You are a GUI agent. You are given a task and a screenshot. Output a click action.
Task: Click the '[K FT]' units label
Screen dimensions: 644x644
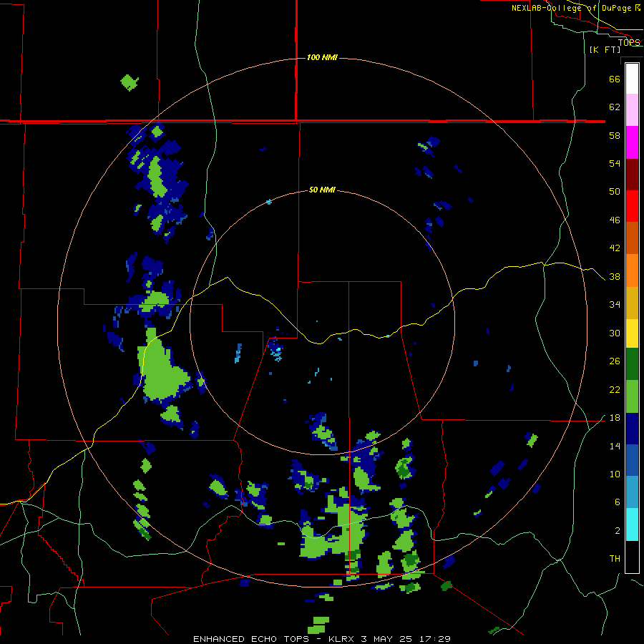coord(605,49)
